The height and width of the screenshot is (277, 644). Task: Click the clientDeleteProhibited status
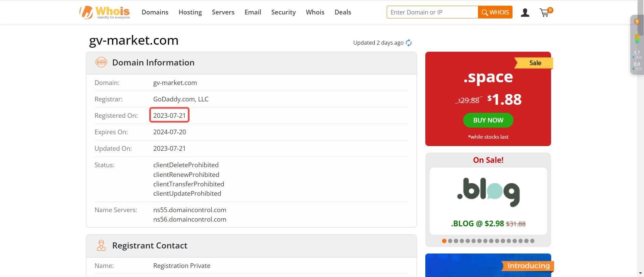(186, 165)
